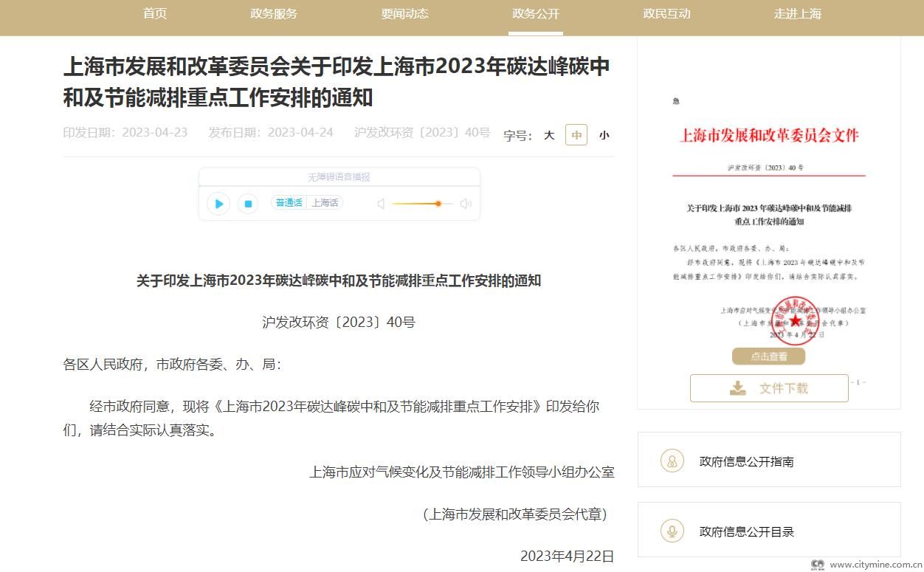Screen dimensions: 924x572
Task: Set font size to 中
Action: (x=576, y=135)
